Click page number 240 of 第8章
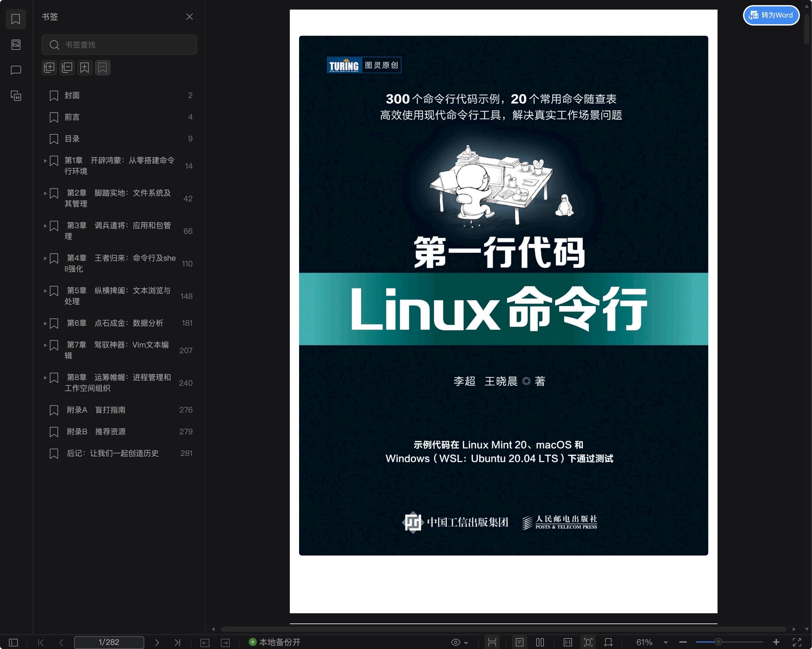 (186, 383)
